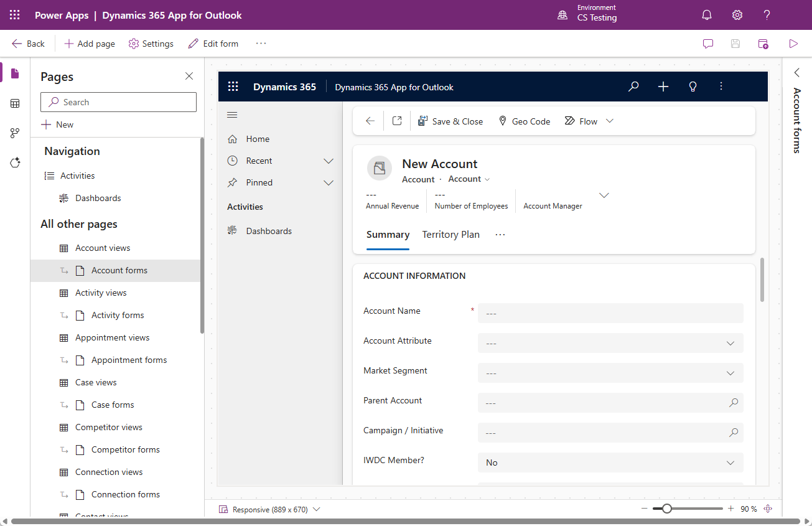Switch to the Territory Plan tab
Image resolution: width=812 pixels, height=526 pixels.
click(450, 235)
